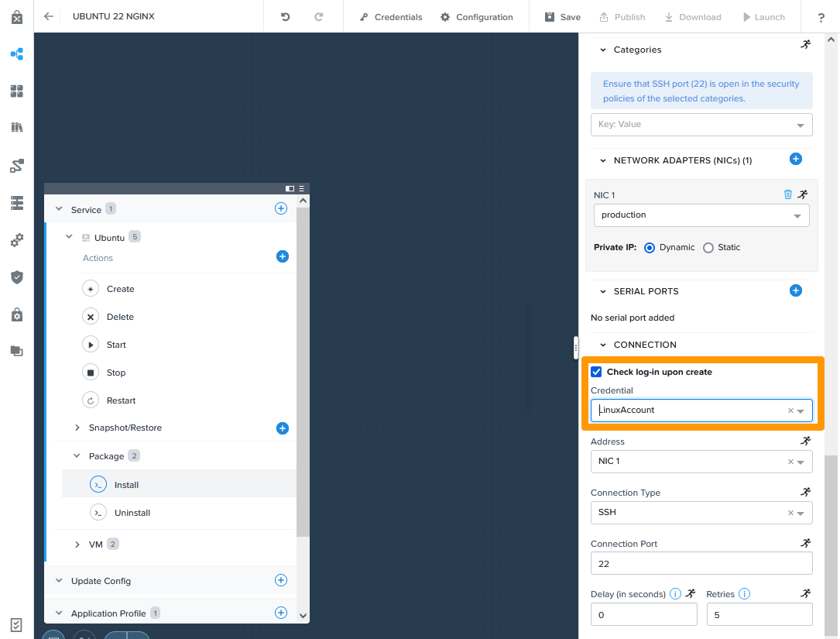This screenshot has height=639, width=840.
Task: Uncheck Check log-in upon create
Action: pyautogui.click(x=596, y=372)
